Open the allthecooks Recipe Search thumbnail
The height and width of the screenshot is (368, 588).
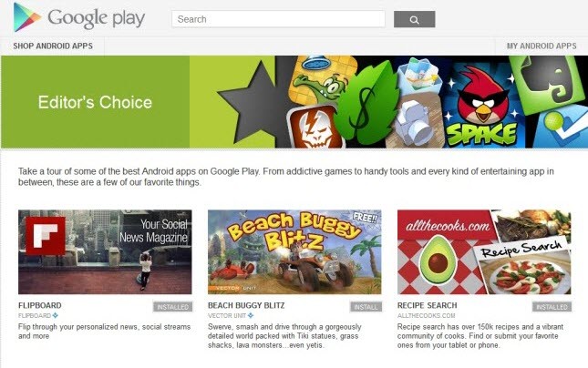click(484, 251)
